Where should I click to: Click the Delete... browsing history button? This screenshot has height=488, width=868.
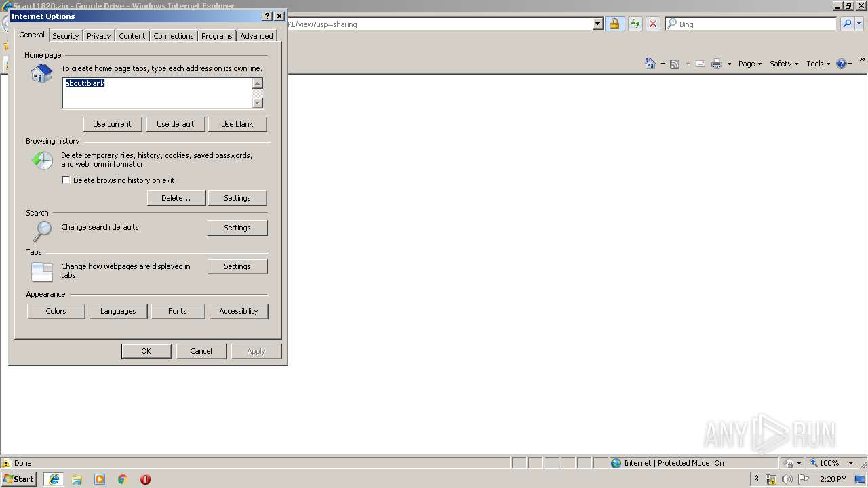pos(176,198)
